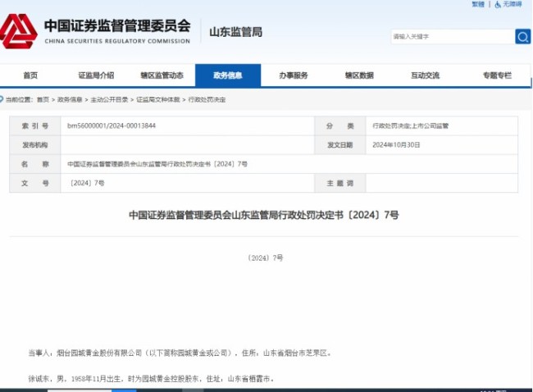The image size is (533, 392).
Task: Click document number 〔2024〕7号 in table
Action: (x=87, y=183)
